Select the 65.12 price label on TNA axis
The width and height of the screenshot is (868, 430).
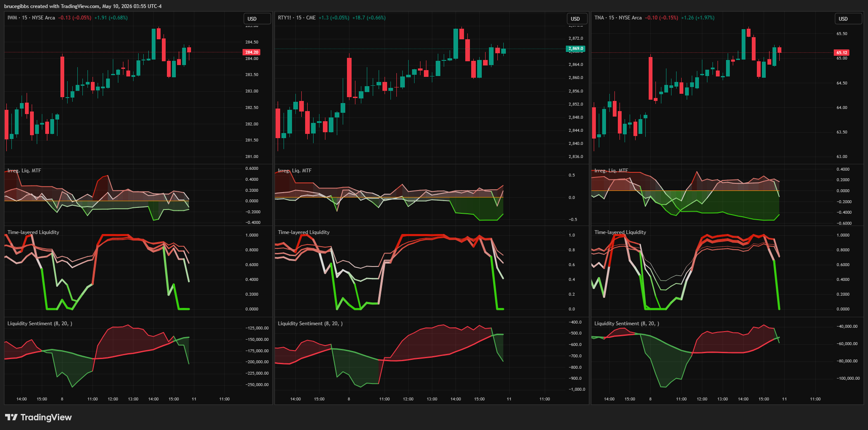[x=842, y=53]
